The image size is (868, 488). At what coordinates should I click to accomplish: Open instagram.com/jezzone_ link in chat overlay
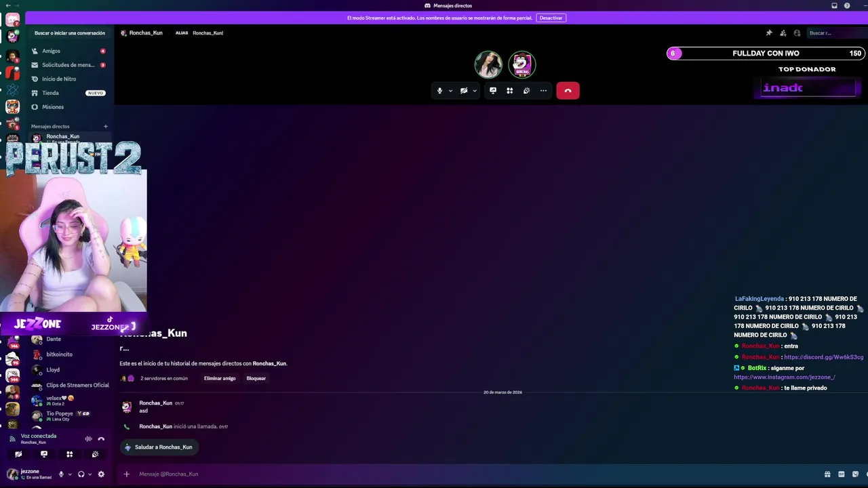[785, 377]
